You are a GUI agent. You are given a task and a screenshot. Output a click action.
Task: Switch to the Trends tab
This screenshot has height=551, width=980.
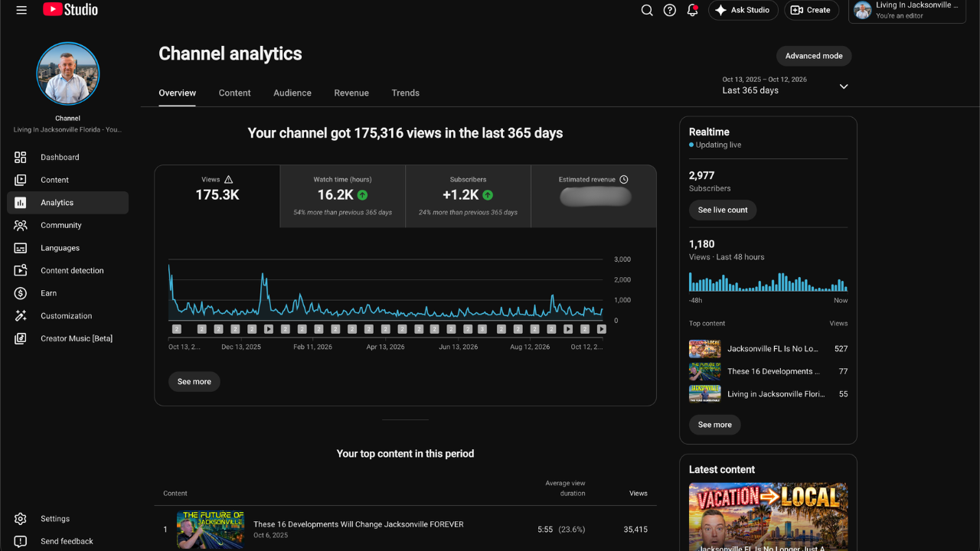[406, 93]
